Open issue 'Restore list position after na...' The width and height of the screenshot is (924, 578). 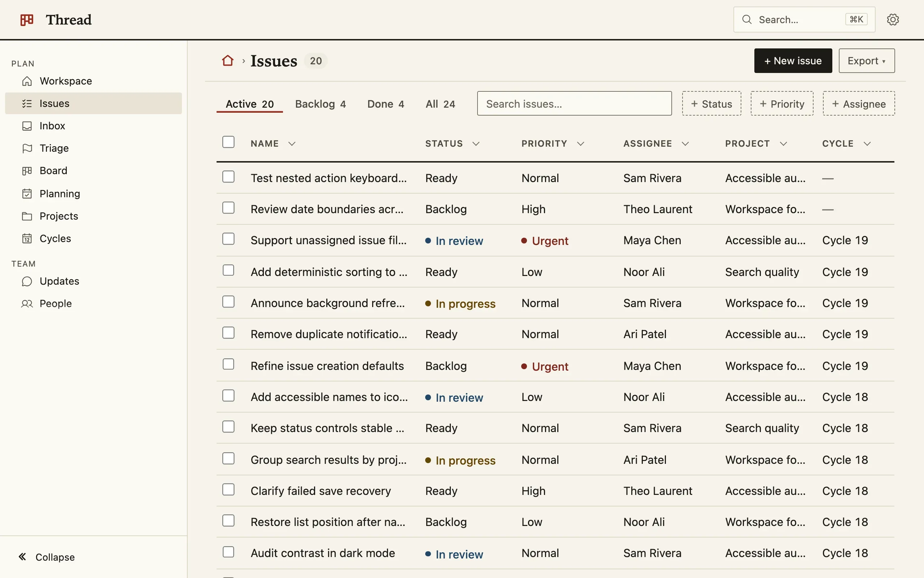(328, 522)
